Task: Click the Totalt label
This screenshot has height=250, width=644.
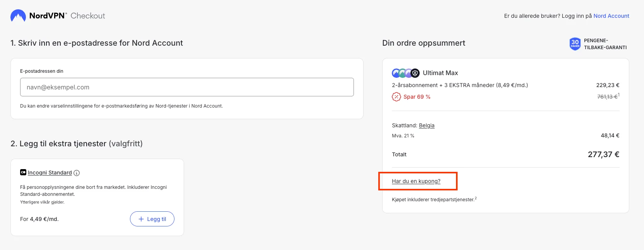Action: [x=399, y=154]
